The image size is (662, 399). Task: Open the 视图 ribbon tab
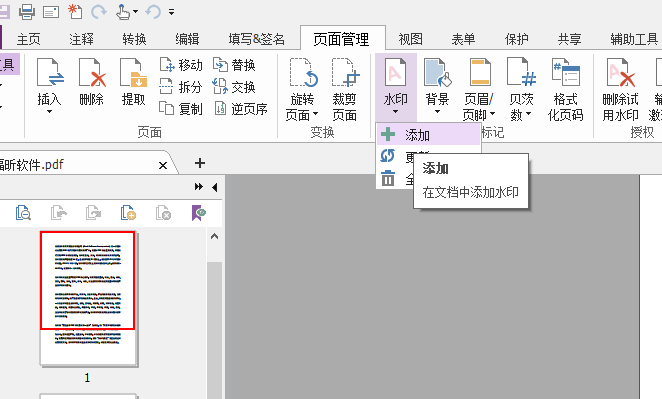(411, 39)
